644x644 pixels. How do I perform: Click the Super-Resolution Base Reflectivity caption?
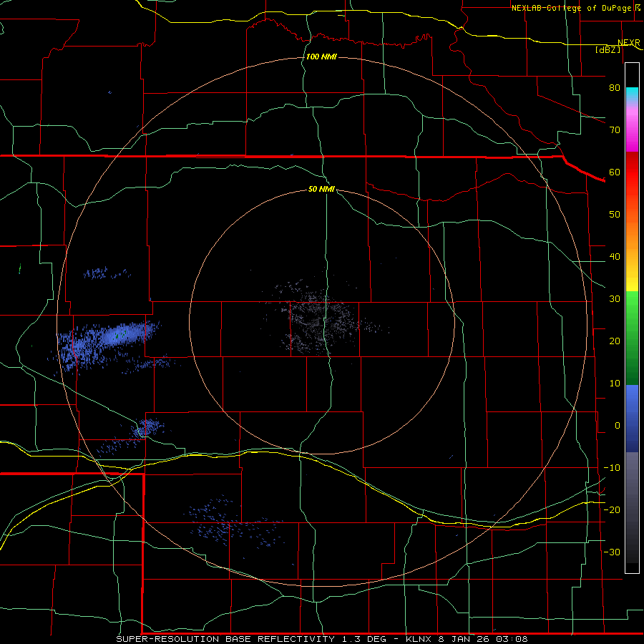pos(322,639)
